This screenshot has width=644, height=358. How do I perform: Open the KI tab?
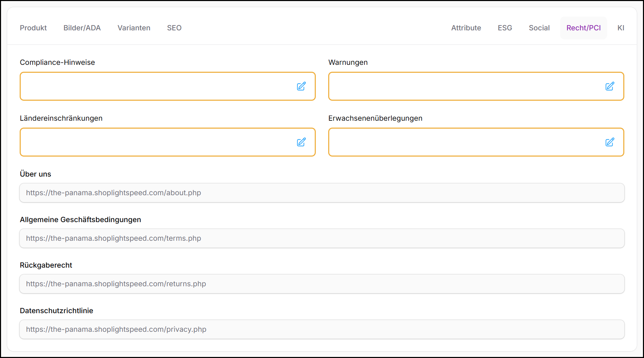coord(621,28)
